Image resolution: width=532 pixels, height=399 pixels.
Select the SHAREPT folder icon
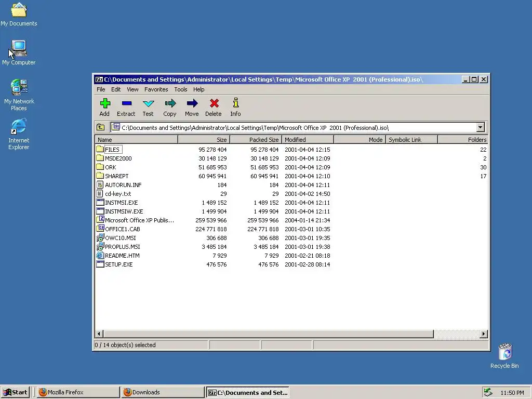coord(100,176)
